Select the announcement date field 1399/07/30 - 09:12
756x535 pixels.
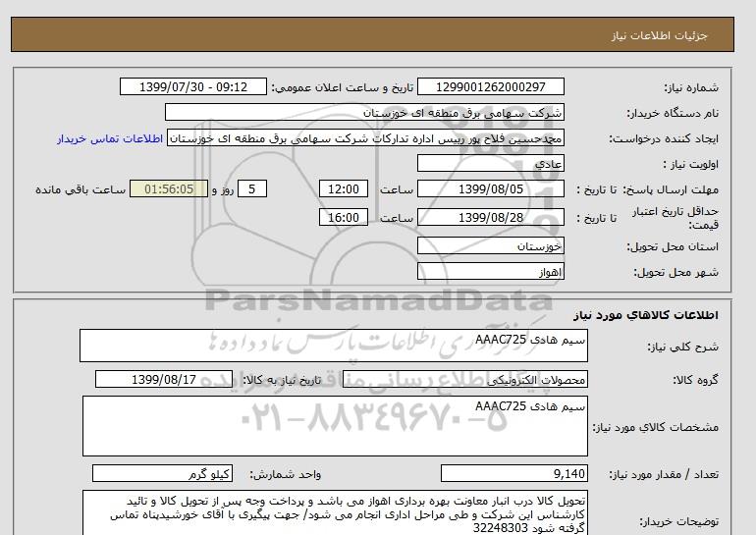[193, 86]
